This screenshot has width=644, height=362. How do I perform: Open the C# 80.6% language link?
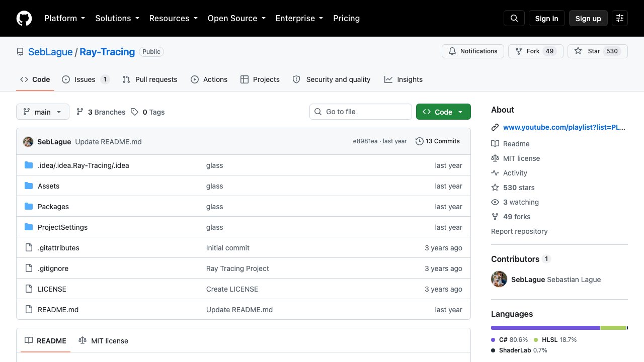510,340
